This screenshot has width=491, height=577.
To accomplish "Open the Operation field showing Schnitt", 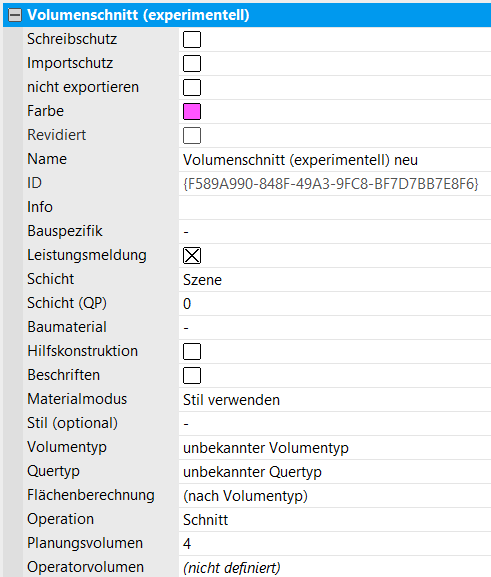I will pos(335,520).
